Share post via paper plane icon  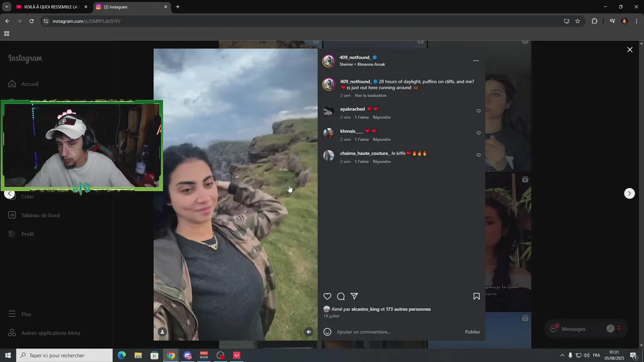[x=354, y=297]
